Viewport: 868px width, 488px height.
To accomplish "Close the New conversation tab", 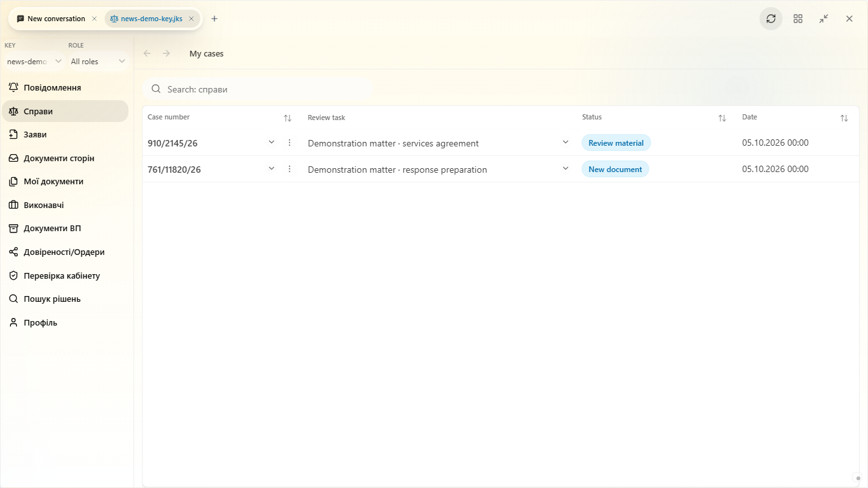I will point(94,19).
